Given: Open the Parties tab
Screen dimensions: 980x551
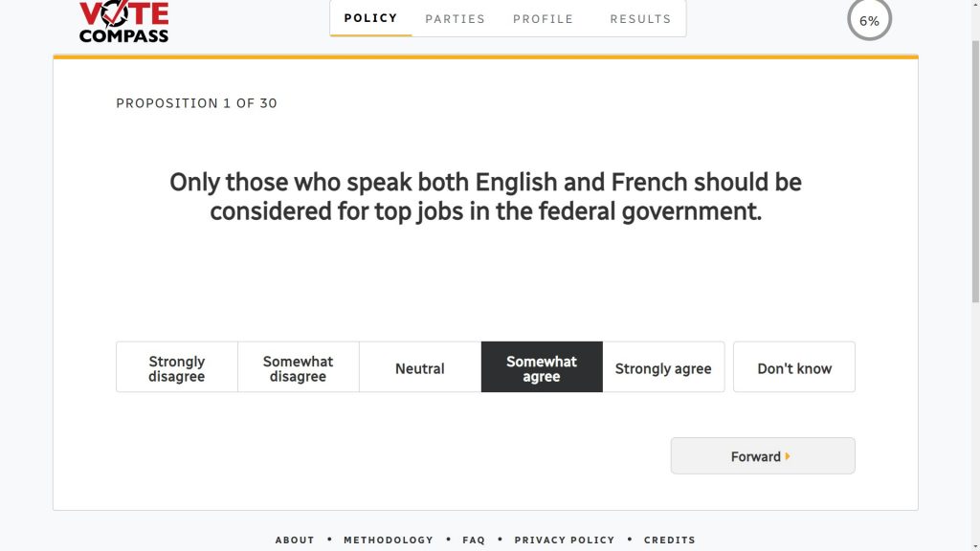Looking at the screenshot, I should pyautogui.click(x=455, y=18).
